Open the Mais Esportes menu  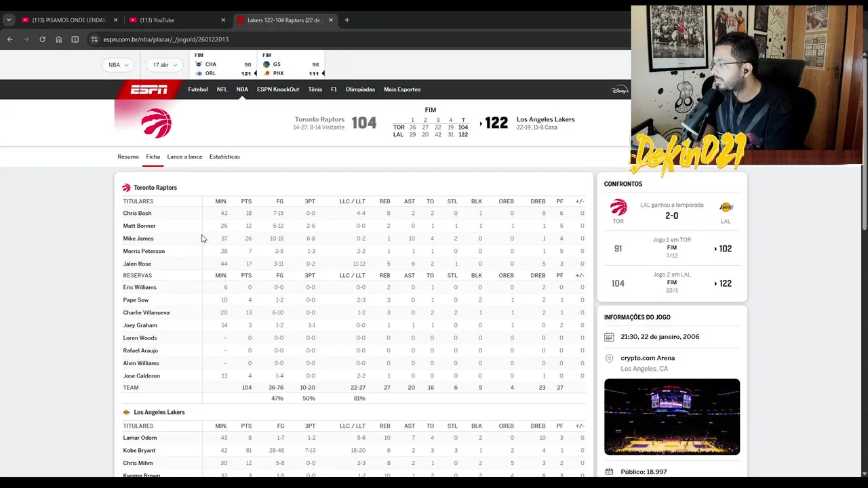click(x=402, y=89)
